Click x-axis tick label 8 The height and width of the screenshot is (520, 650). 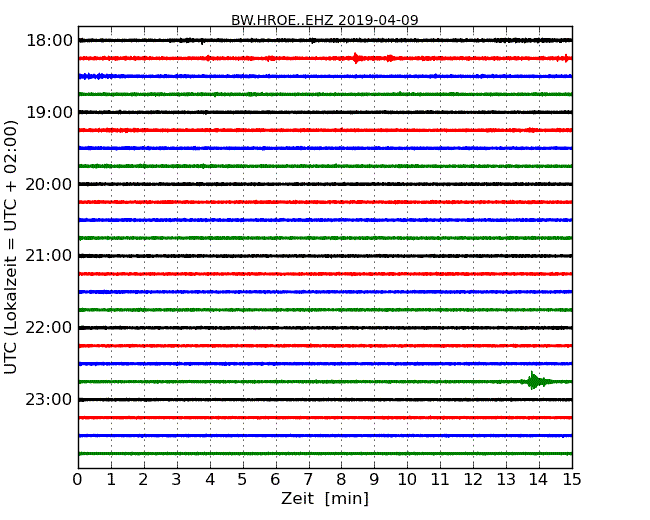[x=341, y=480]
